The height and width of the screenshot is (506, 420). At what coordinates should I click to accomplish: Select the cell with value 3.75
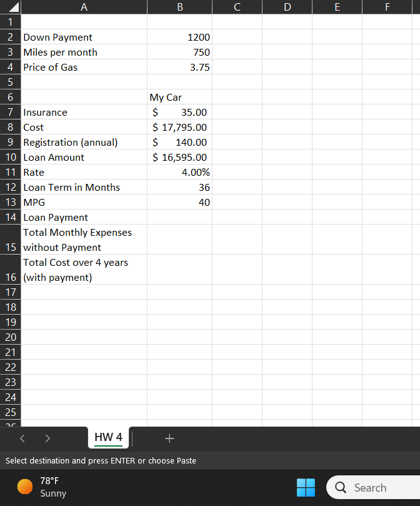179,67
